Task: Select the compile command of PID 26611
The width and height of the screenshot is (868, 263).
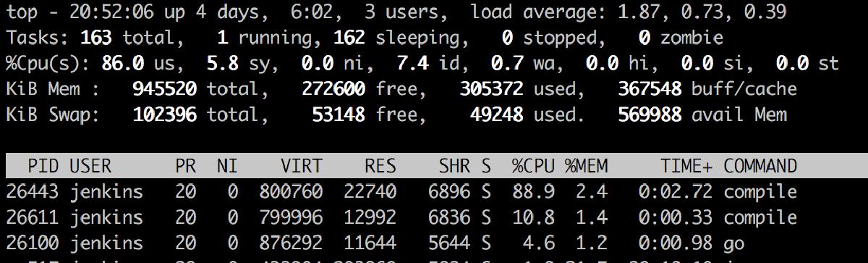Action: tap(760, 217)
